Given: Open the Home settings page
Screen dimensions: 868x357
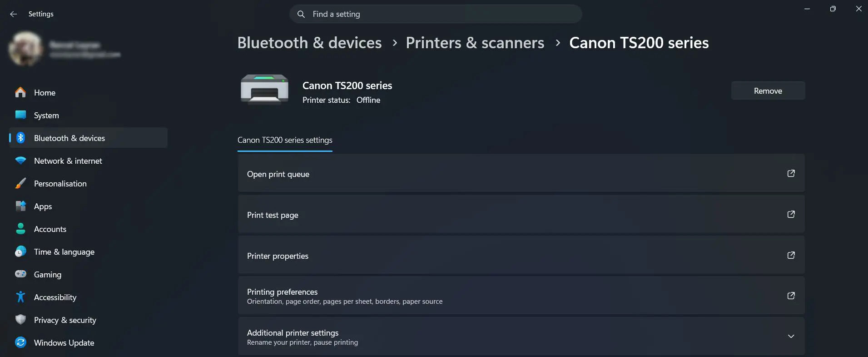Looking at the screenshot, I should [x=88, y=92].
